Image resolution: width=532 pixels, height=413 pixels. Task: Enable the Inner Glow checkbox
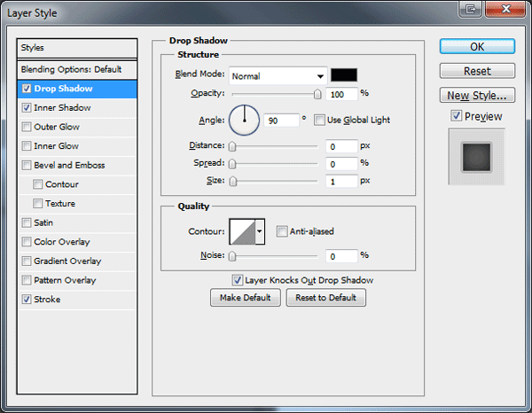pyautogui.click(x=27, y=146)
